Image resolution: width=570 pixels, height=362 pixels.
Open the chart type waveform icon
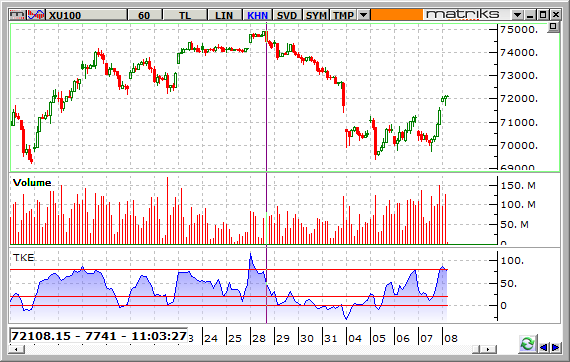(x=36, y=15)
